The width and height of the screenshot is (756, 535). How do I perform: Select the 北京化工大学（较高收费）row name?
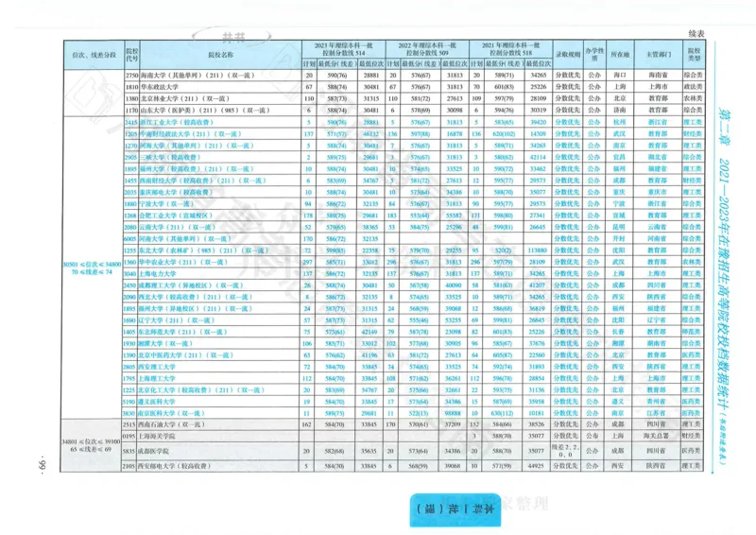click(x=201, y=389)
